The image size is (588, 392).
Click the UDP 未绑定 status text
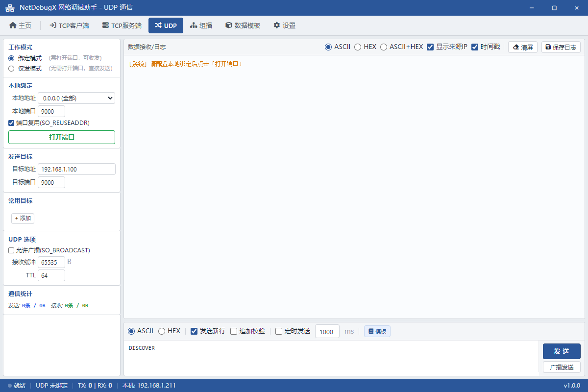[x=51, y=386]
